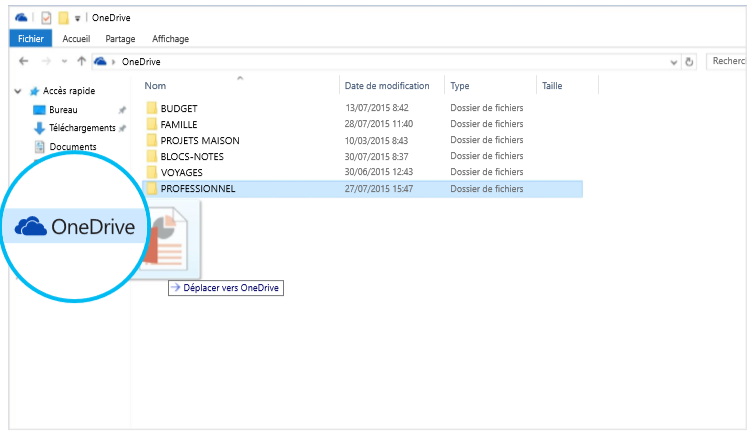The width and height of the screenshot is (756, 436).
Task: Click the FAMILLE folder icon
Action: (x=151, y=123)
